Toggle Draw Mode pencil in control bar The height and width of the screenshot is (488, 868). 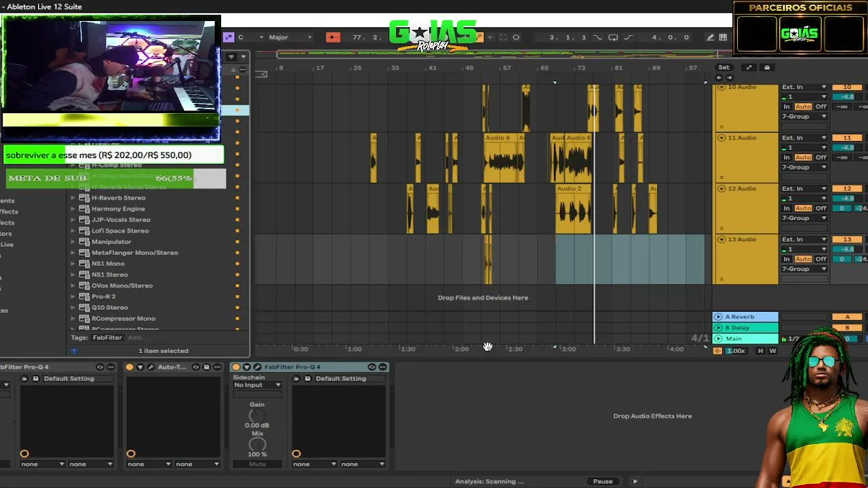pos(710,37)
